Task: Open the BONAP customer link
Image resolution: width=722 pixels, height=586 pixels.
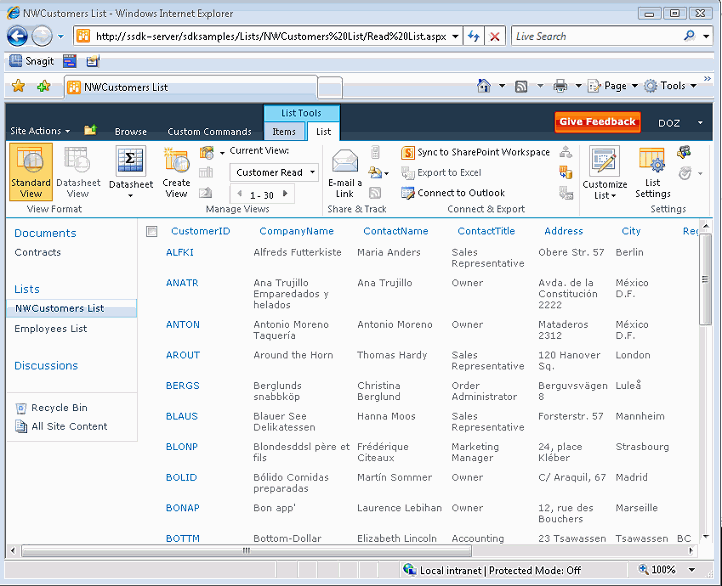Action: 182,508
